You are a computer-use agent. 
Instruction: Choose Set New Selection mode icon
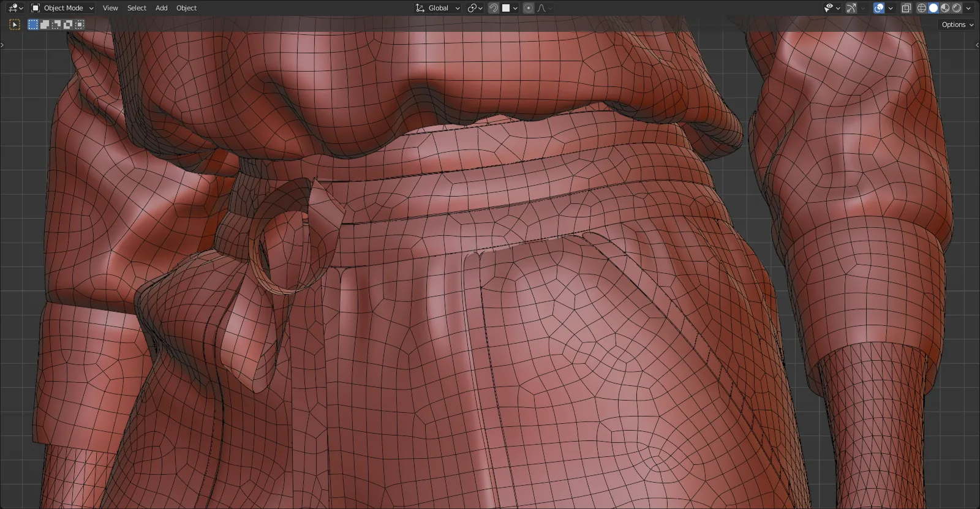(x=33, y=25)
